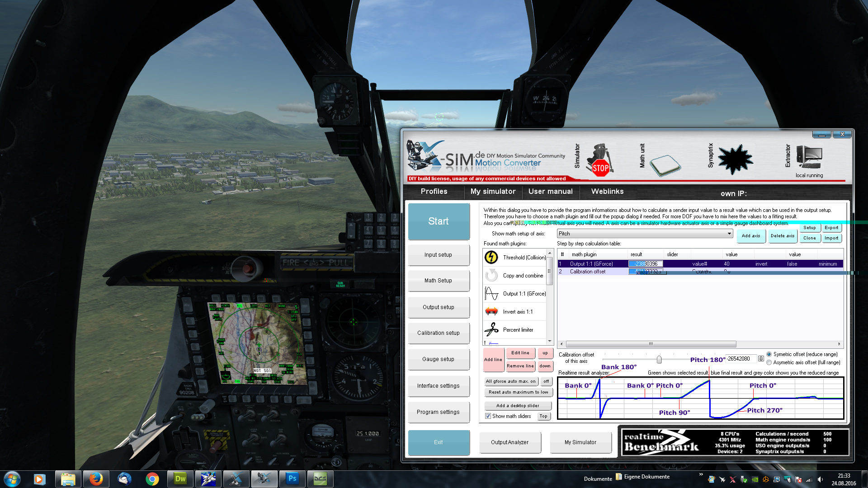Click the Synaptrix starburst icon
The width and height of the screenshot is (868, 488).
pos(735,159)
